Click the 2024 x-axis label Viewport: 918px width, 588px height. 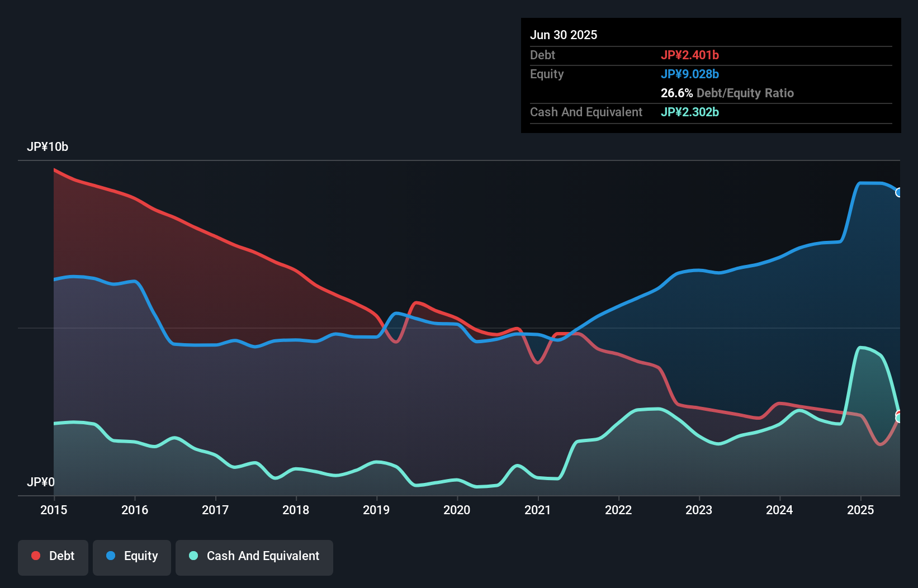(x=779, y=510)
